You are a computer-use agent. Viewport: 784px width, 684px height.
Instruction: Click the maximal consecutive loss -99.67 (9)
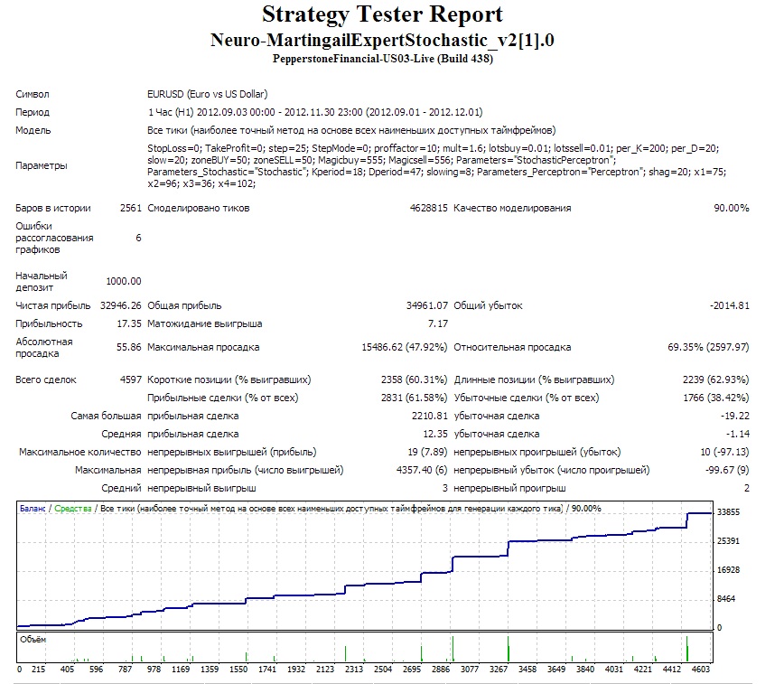pyautogui.click(x=727, y=470)
